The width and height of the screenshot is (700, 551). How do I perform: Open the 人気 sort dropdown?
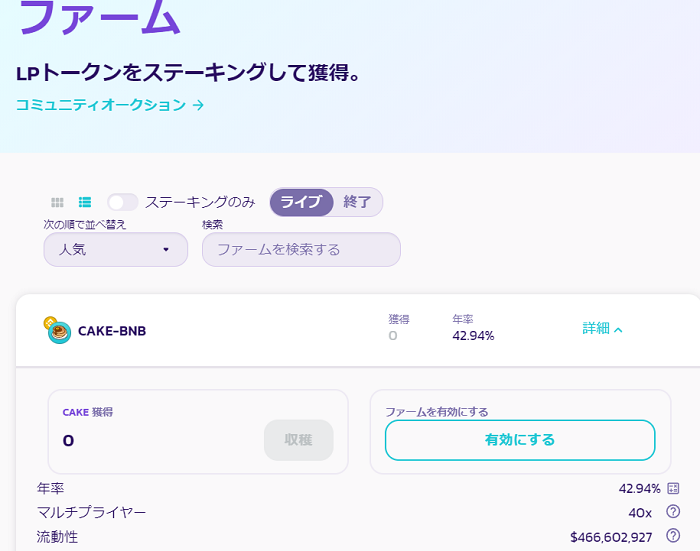[x=116, y=249]
